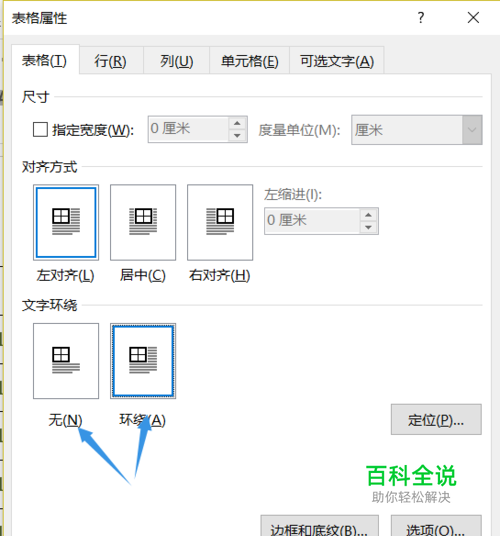Viewport: 500px width, 536px height.
Task: Increase the specified width spinner value
Action: click(237, 123)
